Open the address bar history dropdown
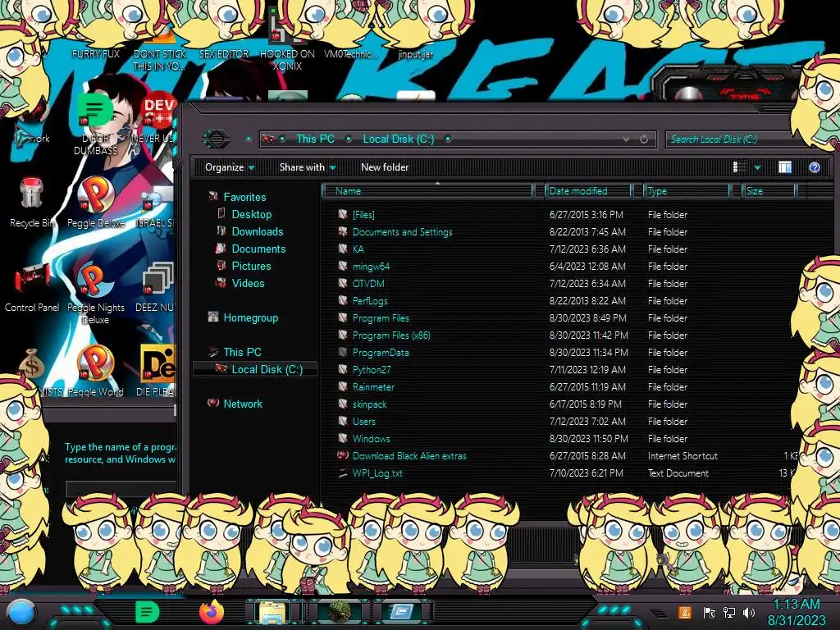The width and height of the screenshot is (840, 630). (x=626, y=139)
